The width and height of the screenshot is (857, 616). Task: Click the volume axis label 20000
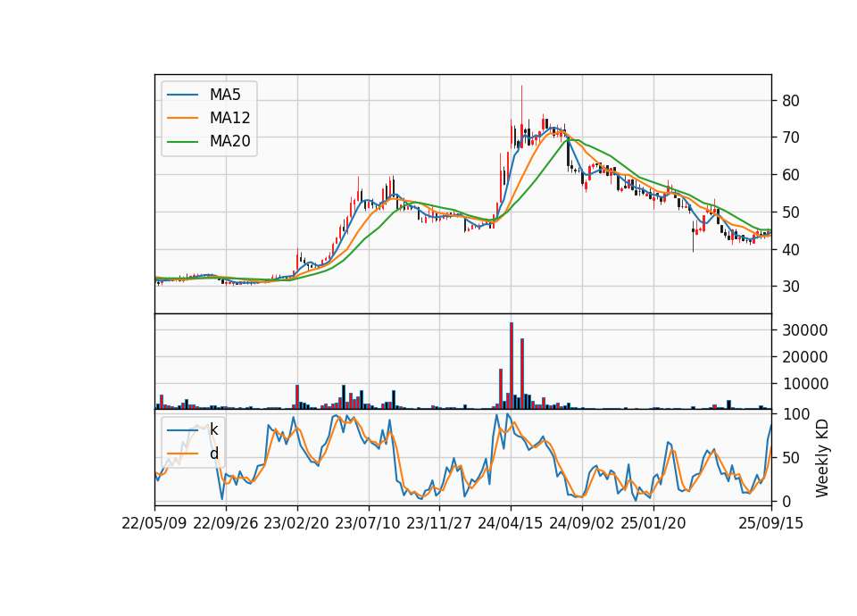point(805,357)
